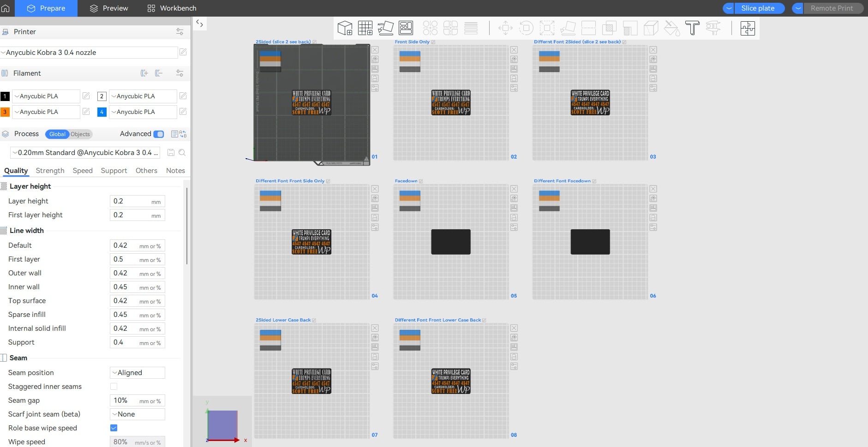Click filament 1 black color swatch
The width and height of the screenshot is (868, 447).
(x=5, y=96)
